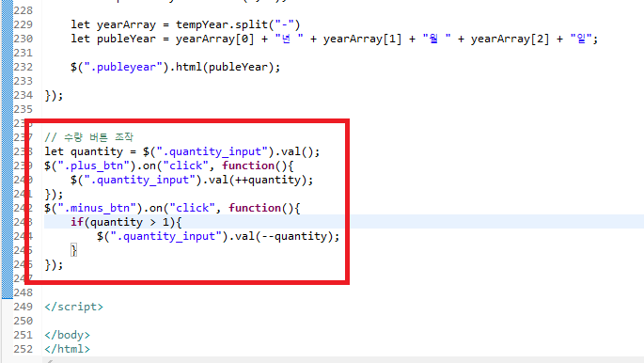The height and width of the screenshot is (363, 644).
Task: Click the closing '</html>' tag
Action: 68,349
